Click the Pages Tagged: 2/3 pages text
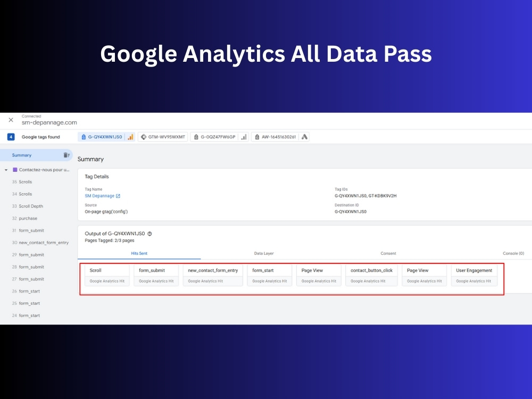532x399 pixels. 109,240
